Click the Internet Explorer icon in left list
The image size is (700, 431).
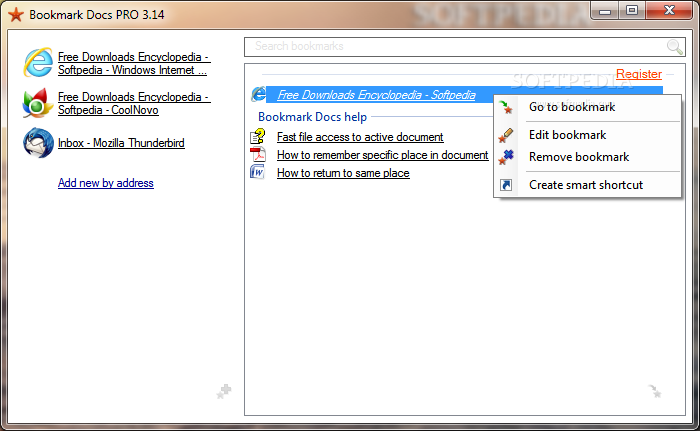click(38, 63)
